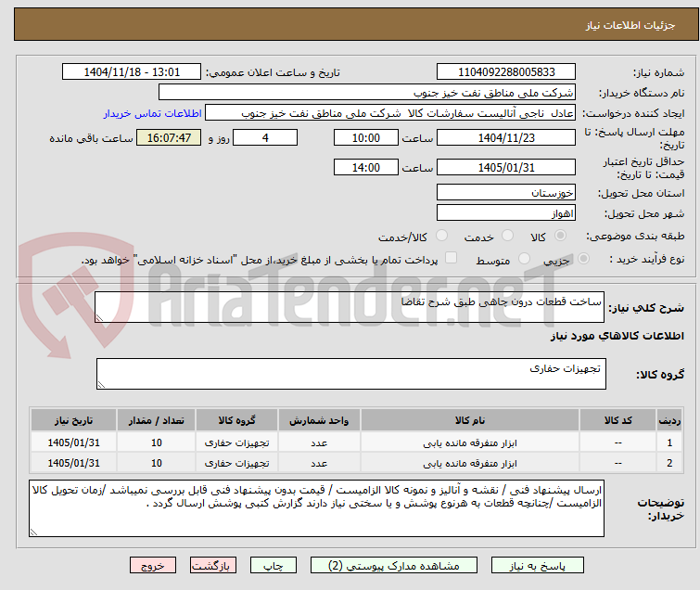Click the buyer organization name field
The width and height of the screenshot is (700, 590).
(367, 93)
